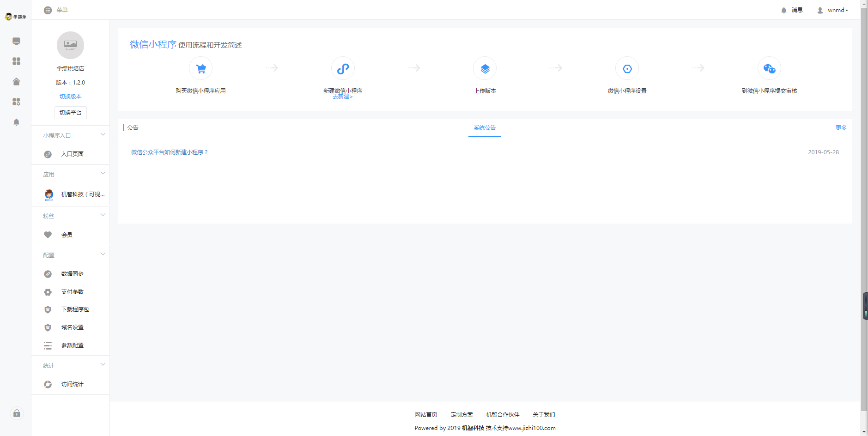This screenshot has width=868, height=436.
Task: Click the link-shaped new mini program icon
Action: tap(343, 68)
